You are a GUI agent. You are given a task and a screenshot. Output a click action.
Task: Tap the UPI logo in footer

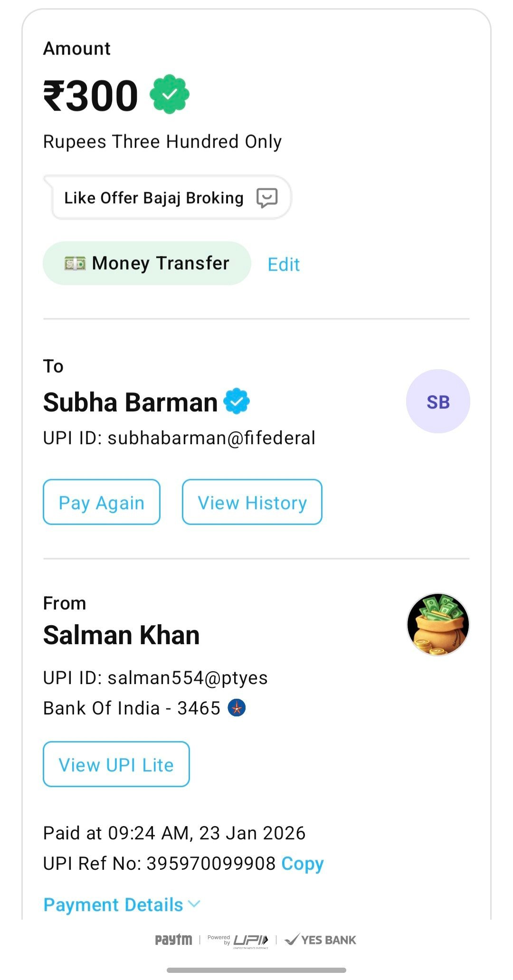pyautogui.click(x=250, y=940)
